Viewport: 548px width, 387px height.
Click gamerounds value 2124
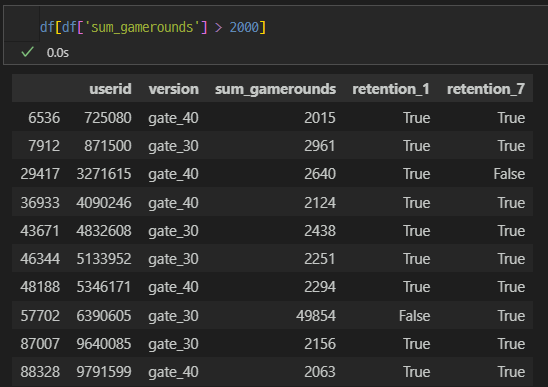click(x=320, y=203)
